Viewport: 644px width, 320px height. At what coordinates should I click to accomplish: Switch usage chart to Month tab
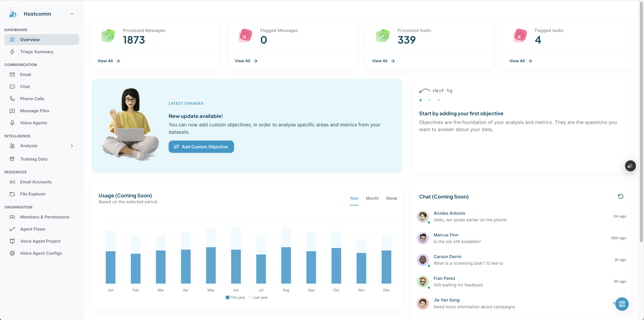point(372,198)
